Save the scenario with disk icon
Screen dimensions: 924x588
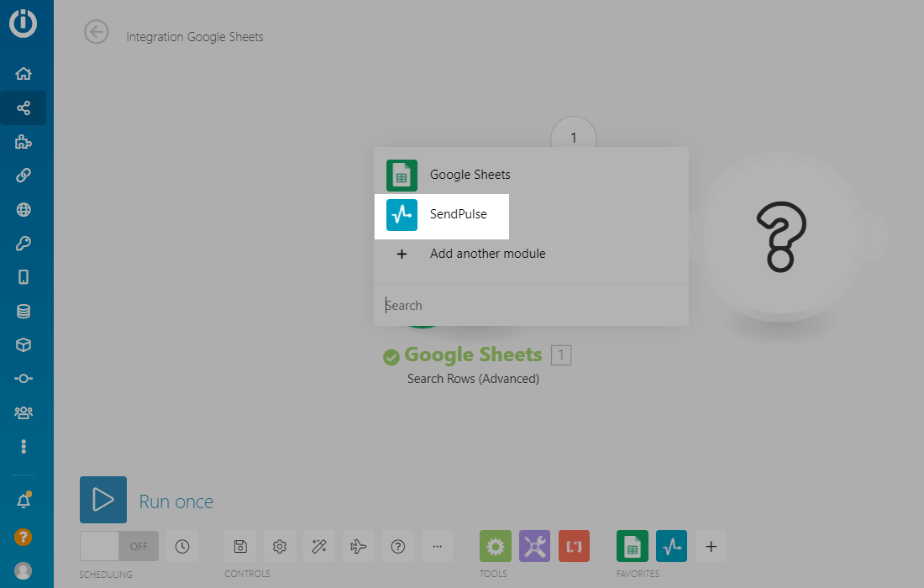[x=240, y=546]
